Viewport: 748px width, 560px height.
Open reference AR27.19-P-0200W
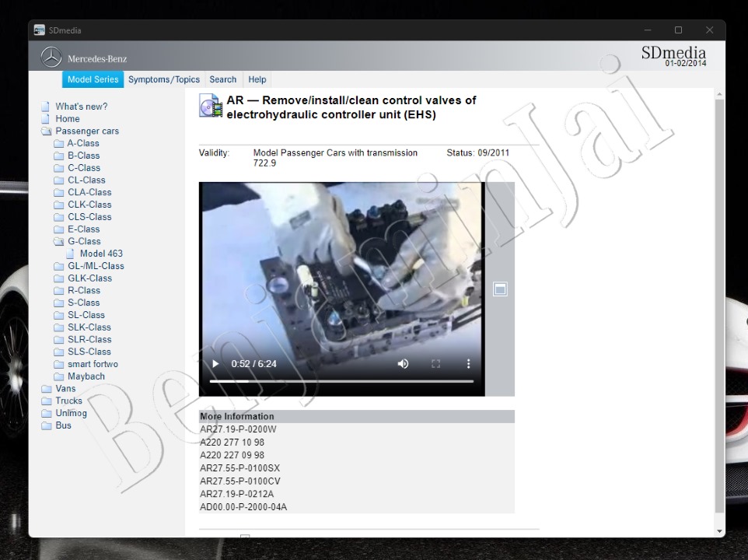(x=238, y=429)
